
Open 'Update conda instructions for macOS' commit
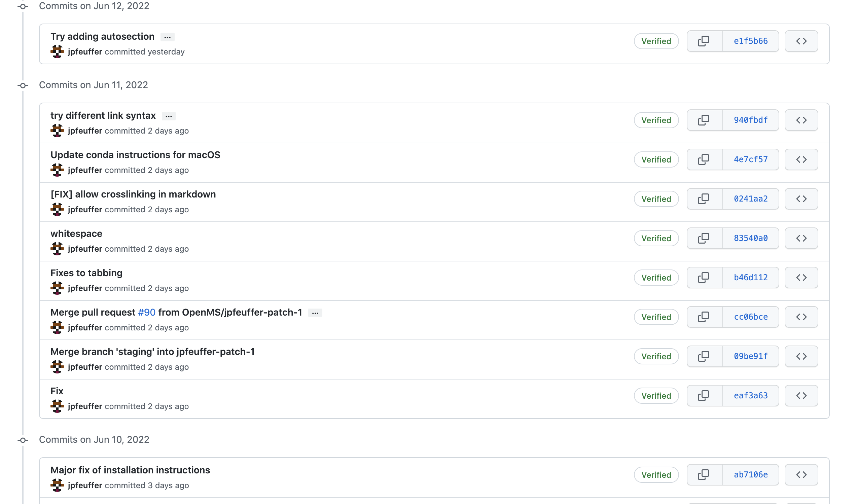click(x=135, y=155)
